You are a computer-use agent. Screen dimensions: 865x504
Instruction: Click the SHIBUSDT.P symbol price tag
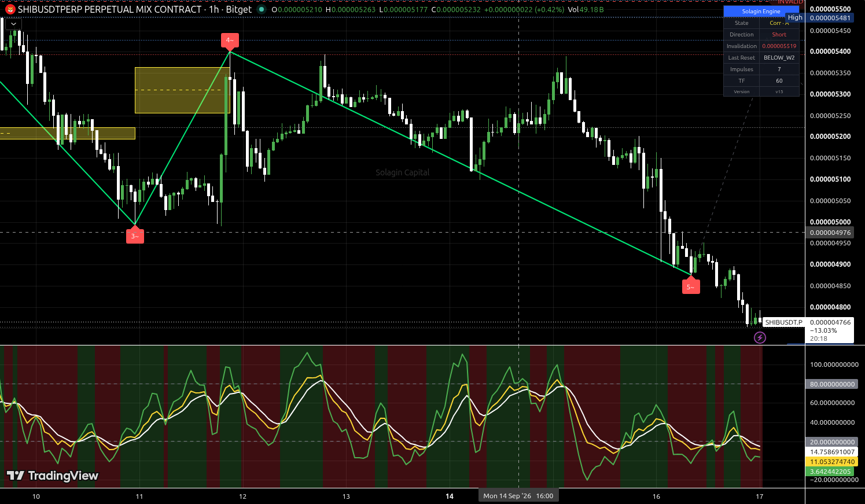tap(783, 322)
